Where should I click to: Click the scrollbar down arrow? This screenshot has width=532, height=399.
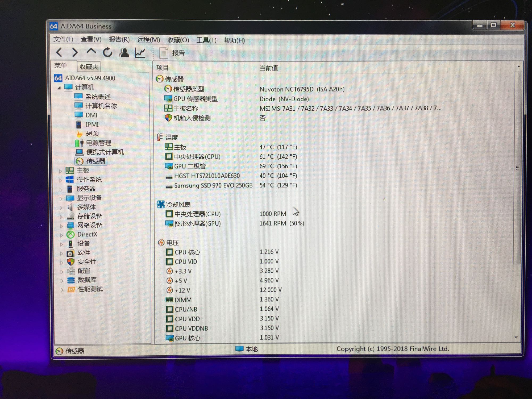click(517, 337)
